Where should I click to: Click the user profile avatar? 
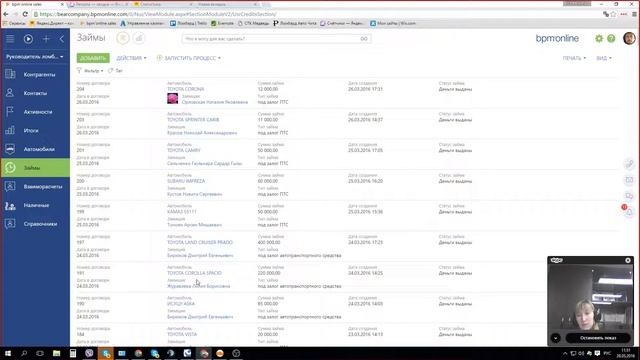(x=629, y=38)
